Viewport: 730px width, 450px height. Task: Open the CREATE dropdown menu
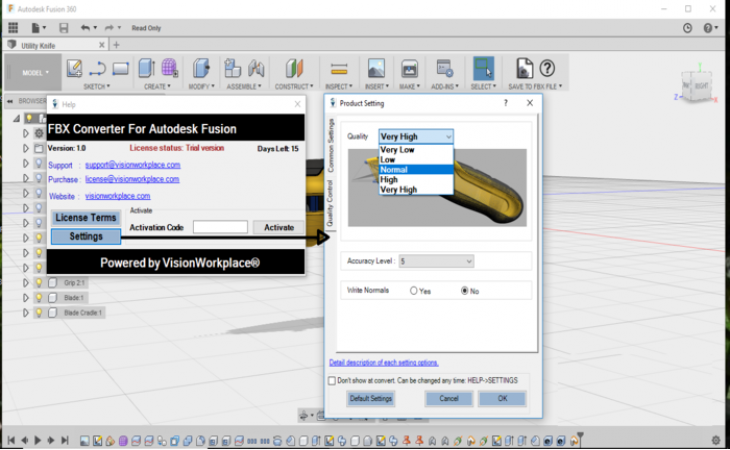[157, 87]
